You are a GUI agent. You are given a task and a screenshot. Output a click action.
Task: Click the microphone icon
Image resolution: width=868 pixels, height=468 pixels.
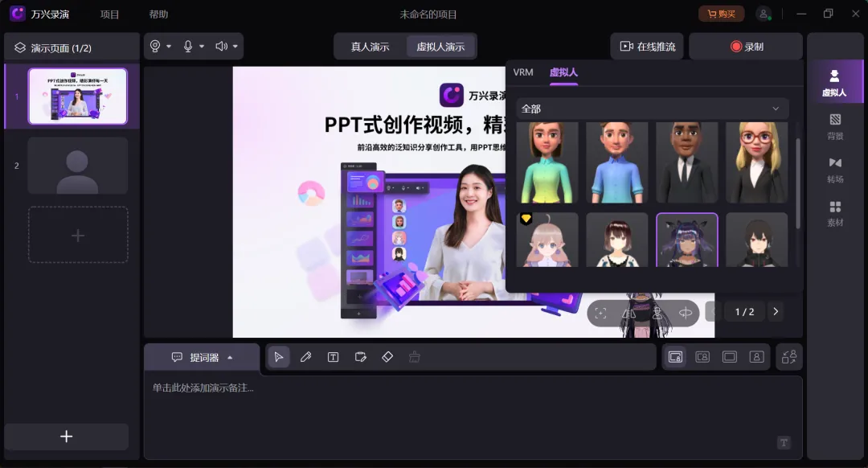[188, 47]
